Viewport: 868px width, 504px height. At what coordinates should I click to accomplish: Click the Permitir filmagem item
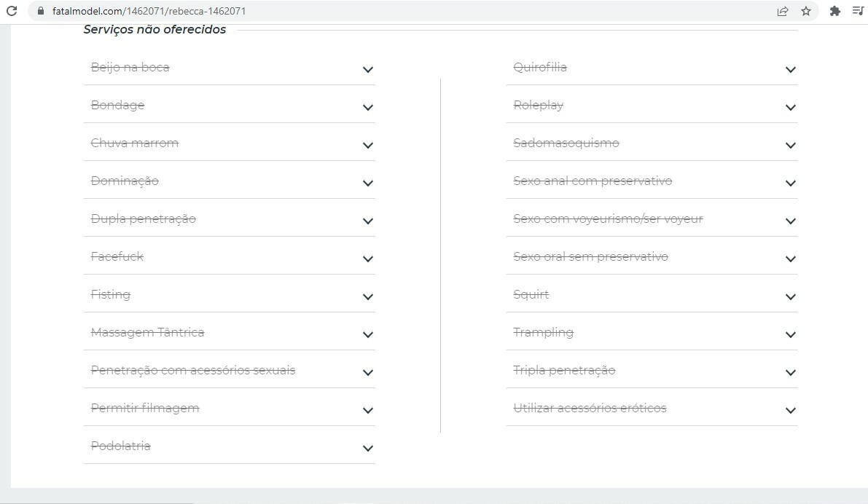pyautogui.click(x=145, y=408)
